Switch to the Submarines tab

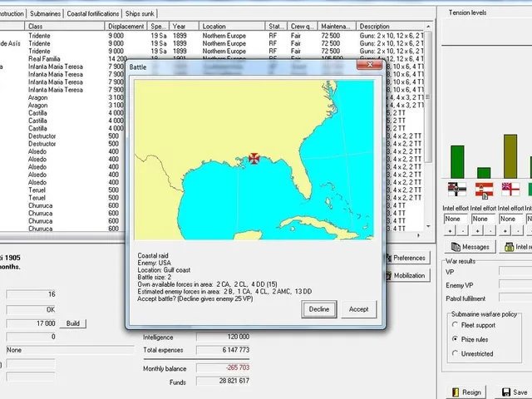(45, 13)
